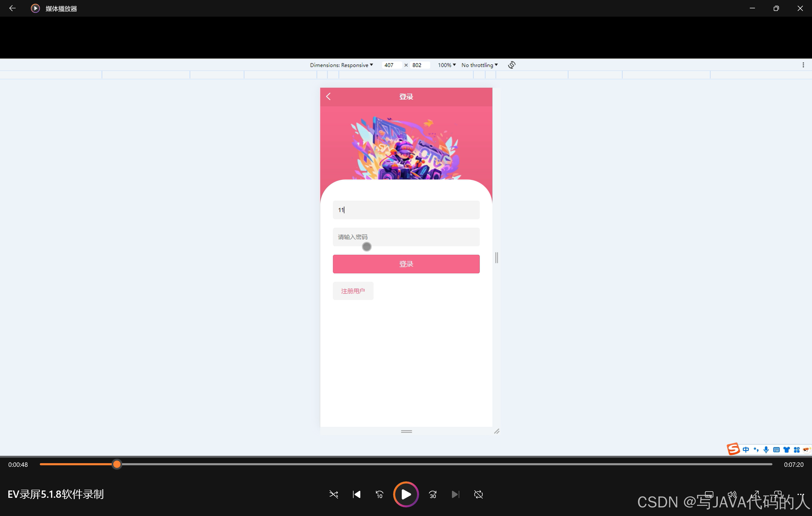Viewport: 812px width, 516px height.
Task: Click the 登录 page title
Action: coord(406,97)
